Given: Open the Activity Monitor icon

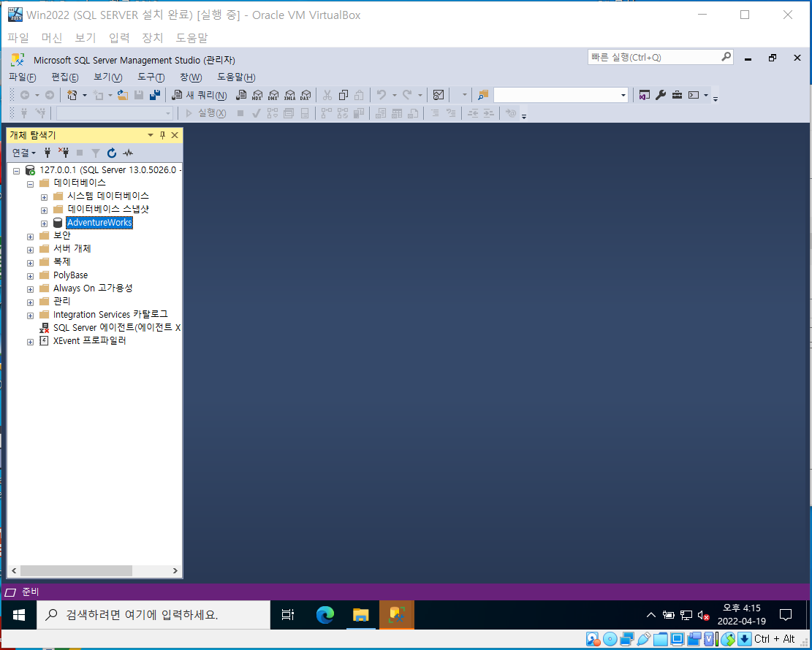Looking at the screenshot, I should coord(439,95).
